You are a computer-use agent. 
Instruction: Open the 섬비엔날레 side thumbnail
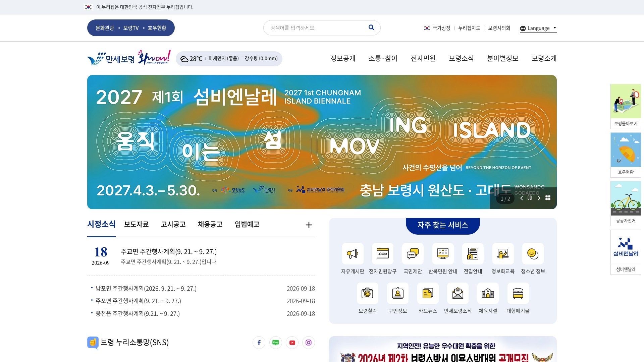pos(626,252)
